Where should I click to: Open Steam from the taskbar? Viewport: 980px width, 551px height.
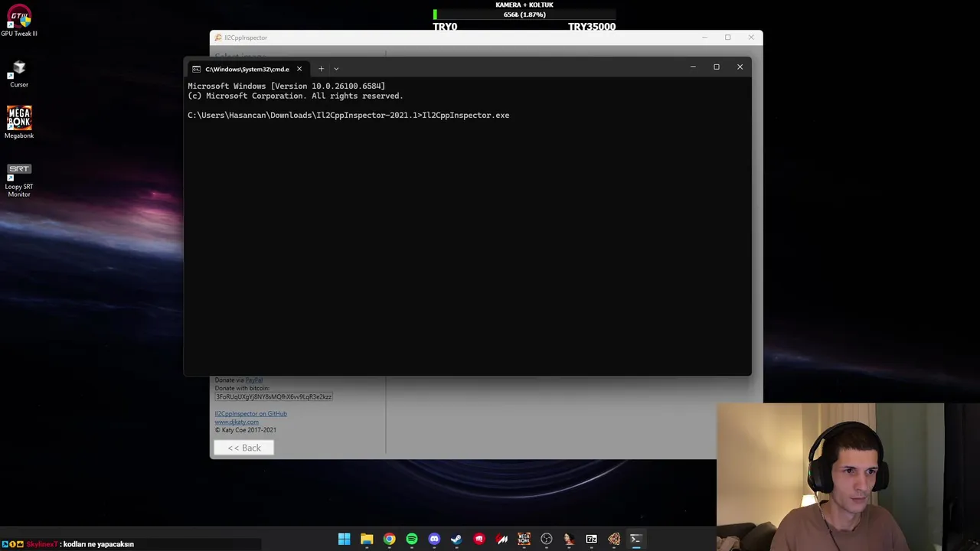coord(456,539)
